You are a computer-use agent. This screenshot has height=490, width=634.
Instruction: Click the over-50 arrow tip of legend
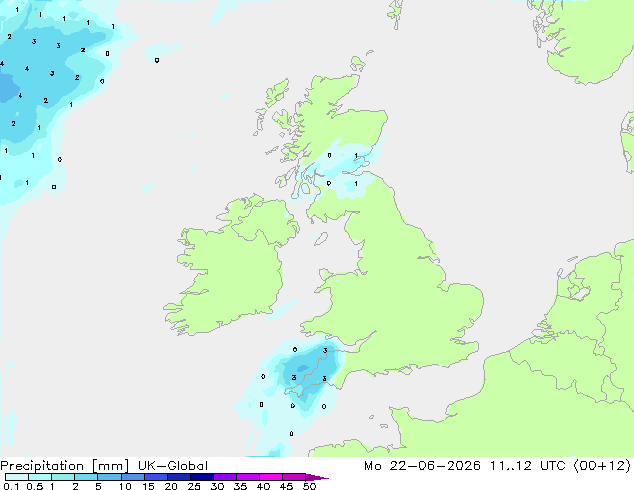[317, 477]
